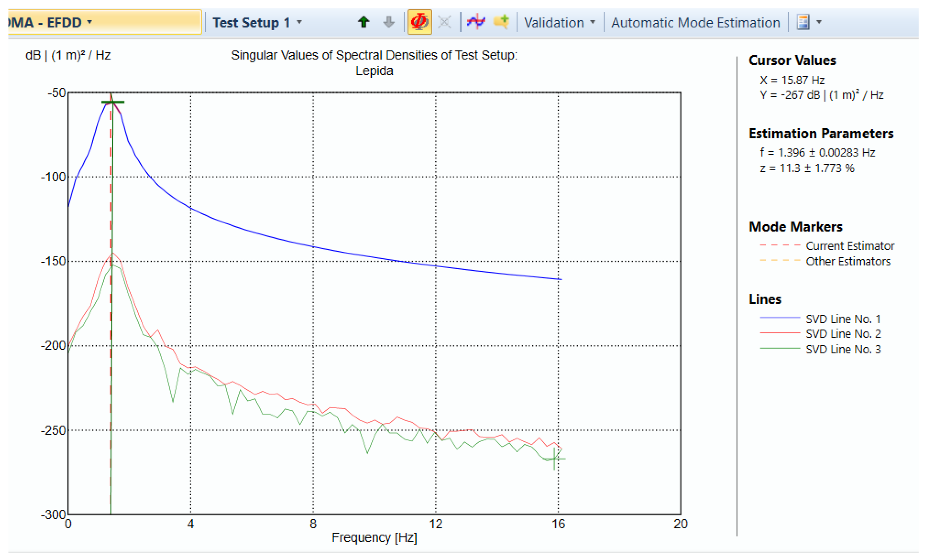Expand the Validation menu
Image resolution: width=930 pixels, height=560 pixels.
tap(593, 22)
